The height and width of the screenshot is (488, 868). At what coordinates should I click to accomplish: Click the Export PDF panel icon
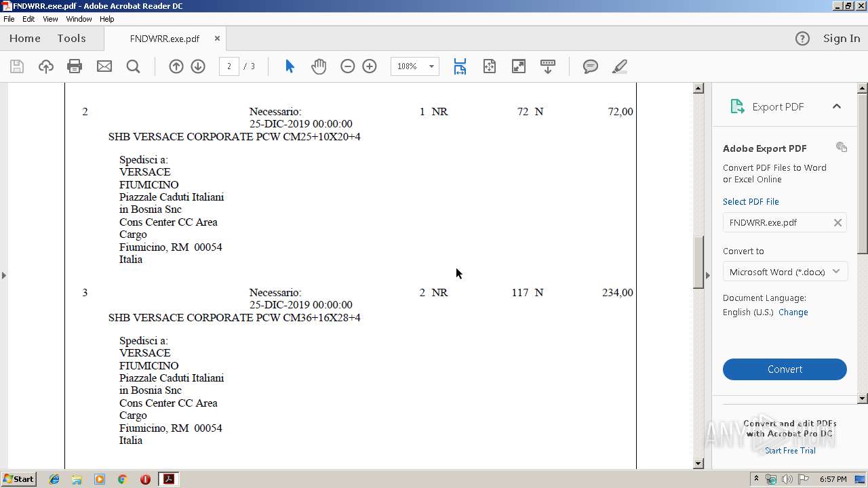click(x=737, y=106)
